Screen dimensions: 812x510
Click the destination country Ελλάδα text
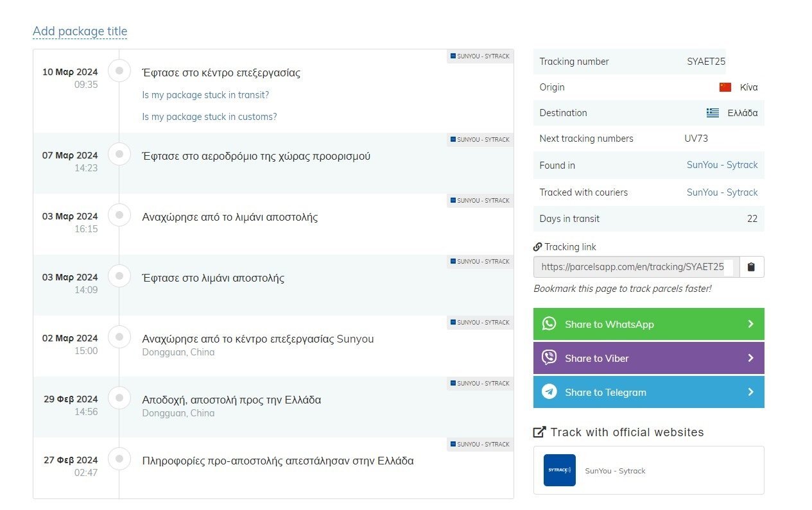[743, 113]
